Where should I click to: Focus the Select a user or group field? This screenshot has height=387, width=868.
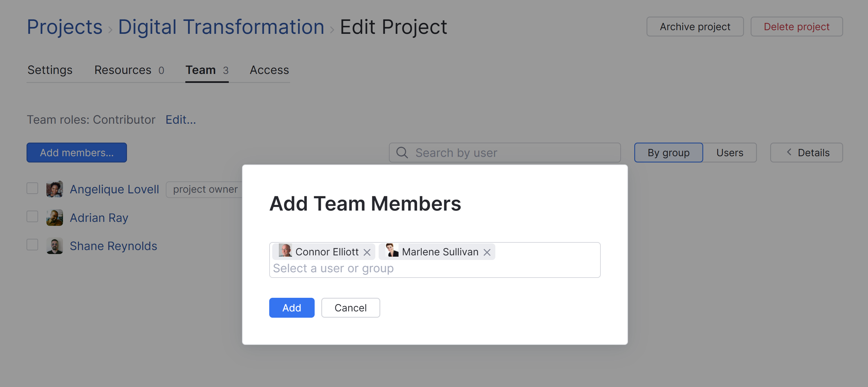click(x=435, y=268)
